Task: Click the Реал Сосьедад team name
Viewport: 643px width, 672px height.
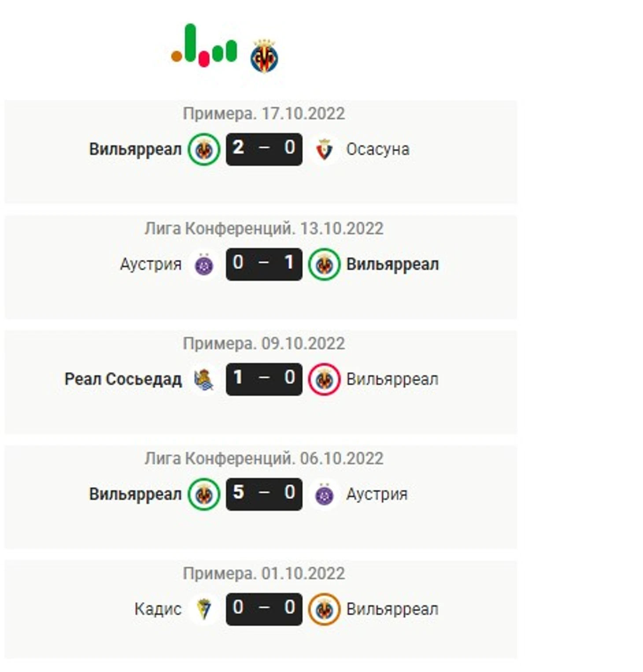Action: coord(123,379)
